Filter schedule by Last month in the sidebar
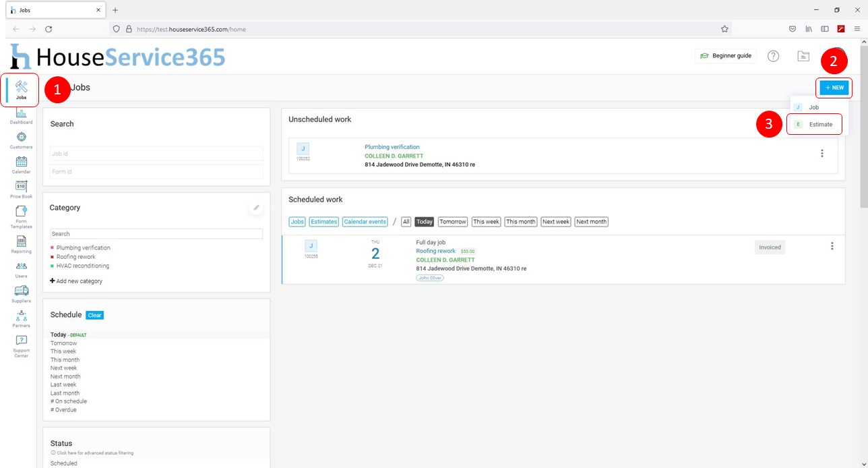The height and width of the screenshot is (468, 868). (x=65, y=393)
